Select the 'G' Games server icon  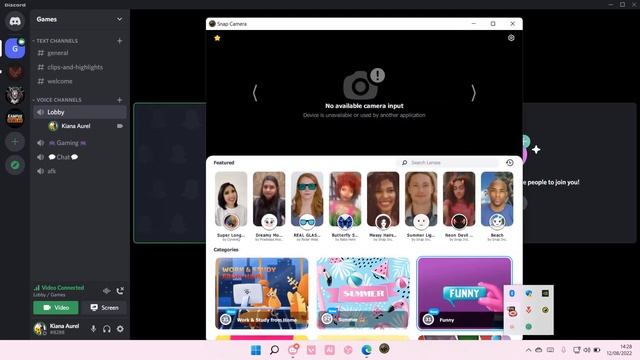(x=15, y=49)
